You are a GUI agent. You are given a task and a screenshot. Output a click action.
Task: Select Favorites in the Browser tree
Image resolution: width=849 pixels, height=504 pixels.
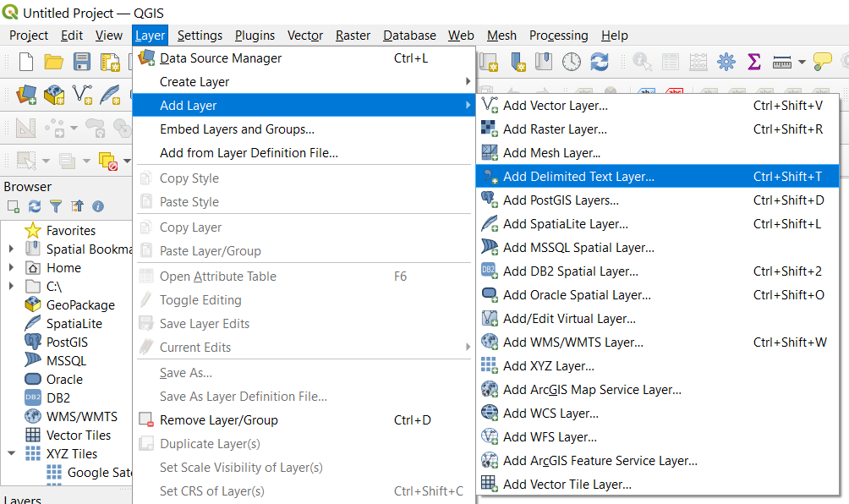[x=70, y=231]
